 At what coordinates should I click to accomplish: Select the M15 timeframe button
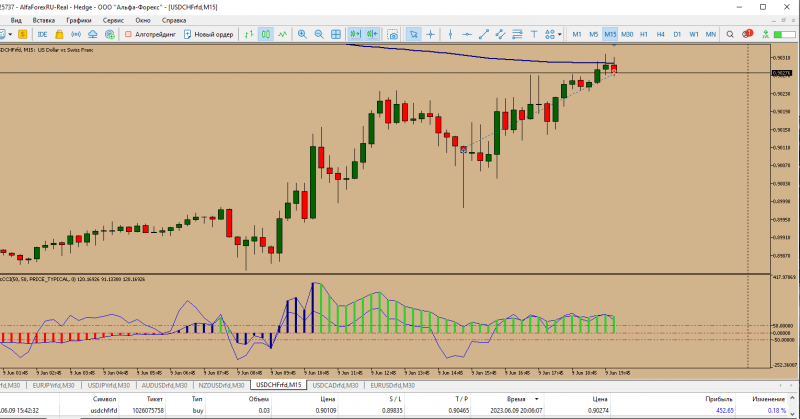pyautogui.click(x=610, y=34)
